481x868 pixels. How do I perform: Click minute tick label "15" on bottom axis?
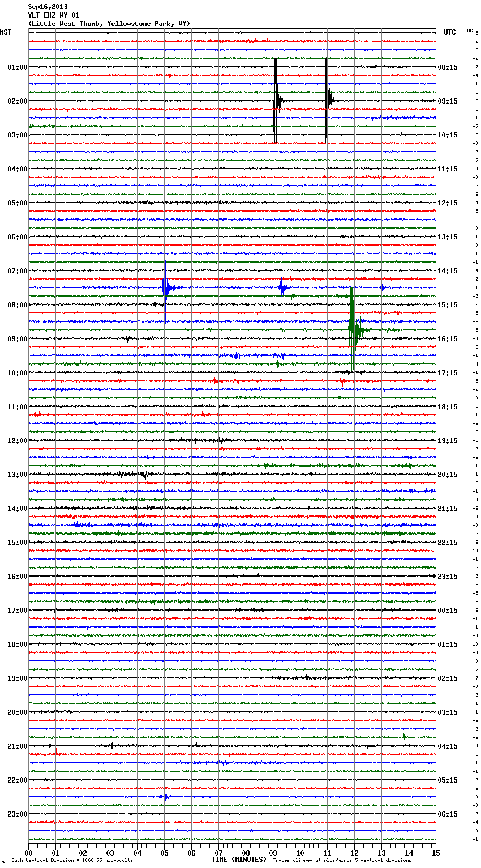tap(435, 853)
